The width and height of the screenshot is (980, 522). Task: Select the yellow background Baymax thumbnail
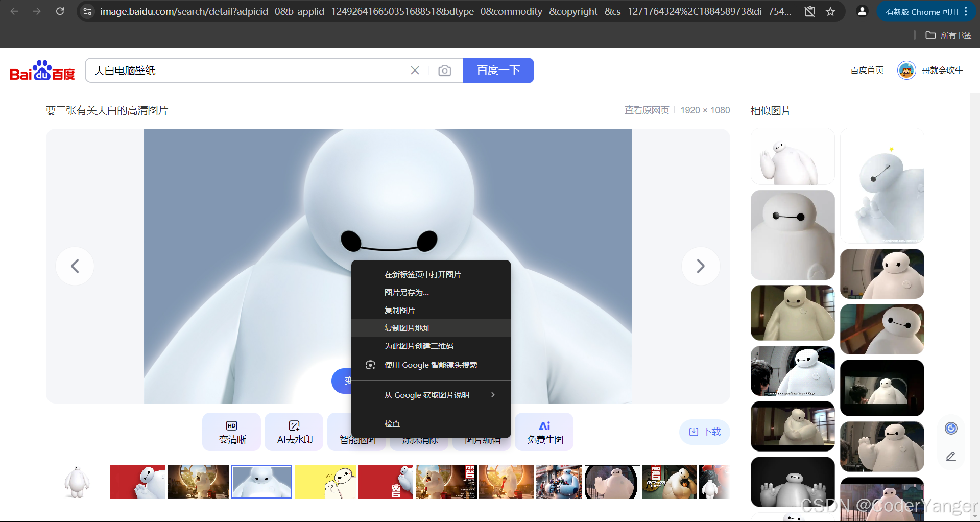325,482
